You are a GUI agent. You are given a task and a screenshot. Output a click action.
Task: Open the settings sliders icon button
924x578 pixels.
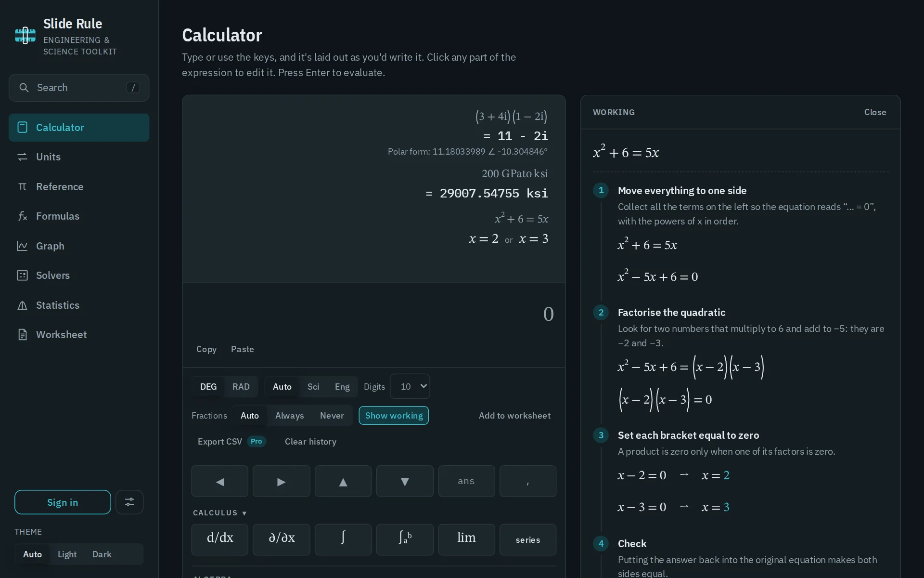click(x=129, y=502)
